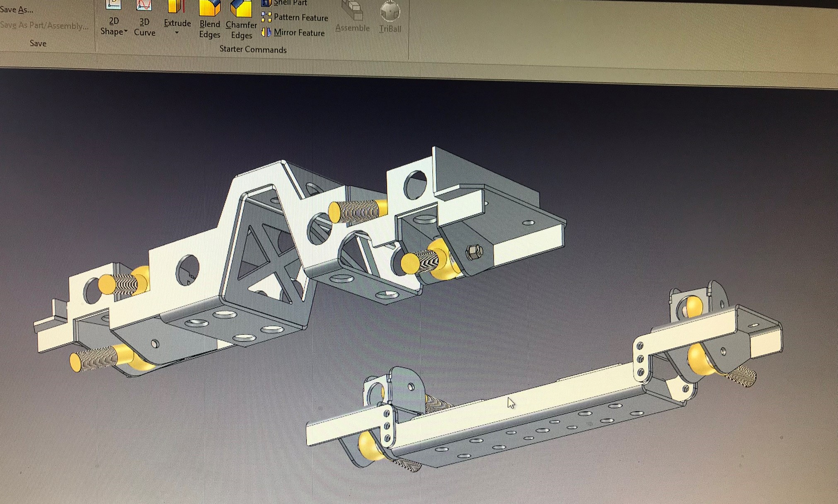Open the 2D Shape dropdown arrow

pos(126,31)
